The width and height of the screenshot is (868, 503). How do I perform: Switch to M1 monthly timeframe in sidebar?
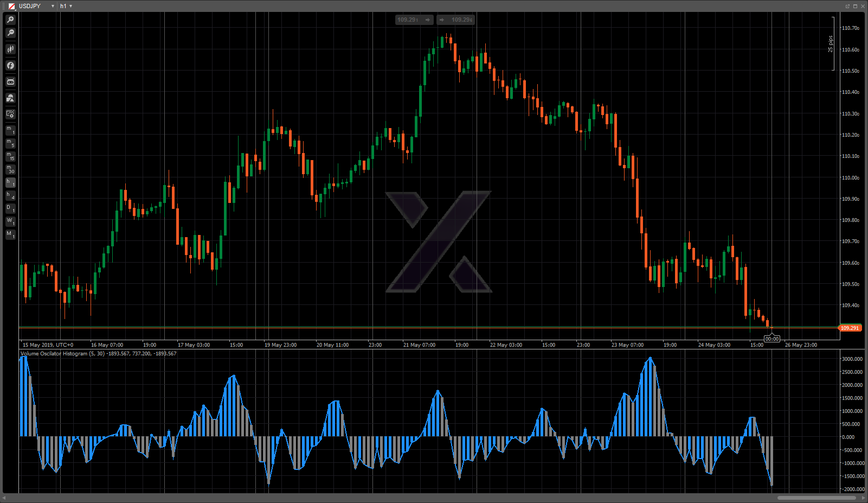[x=10, y=234]
